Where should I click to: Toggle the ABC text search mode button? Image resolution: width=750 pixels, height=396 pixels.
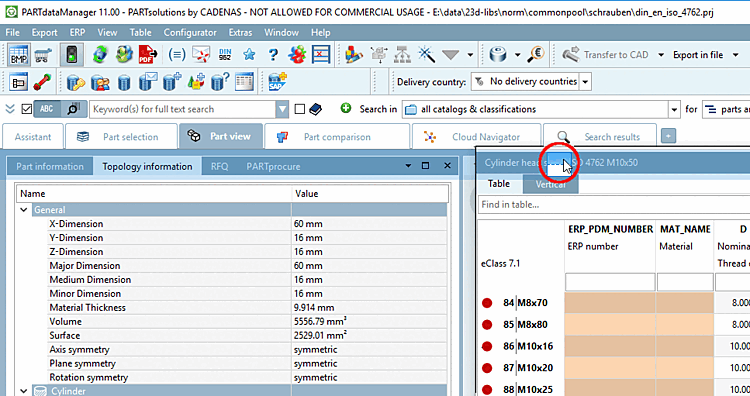pos(47,110)
